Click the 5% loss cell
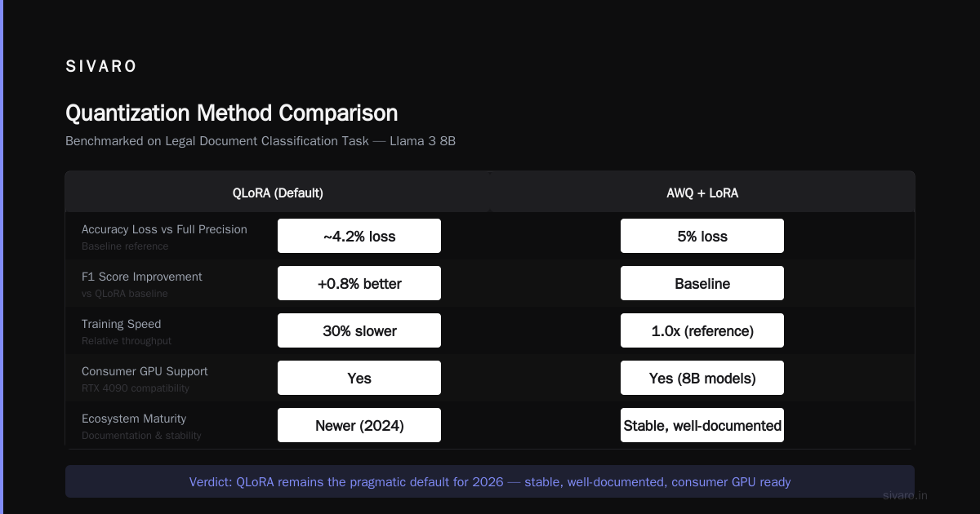 [702, 237]
